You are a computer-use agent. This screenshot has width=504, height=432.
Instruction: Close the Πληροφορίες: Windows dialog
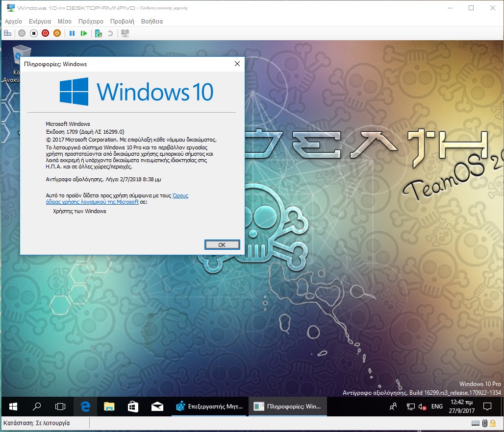point(237,64)
